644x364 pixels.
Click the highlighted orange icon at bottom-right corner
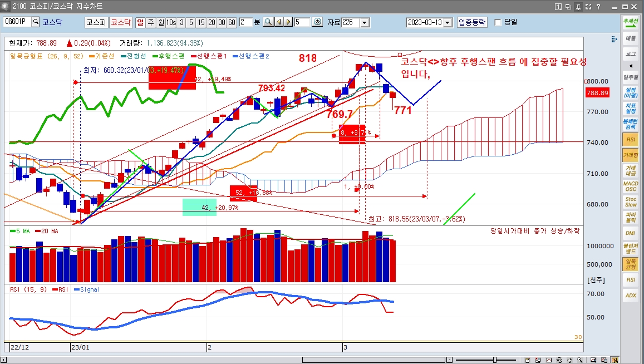click(x=614, y=360)
